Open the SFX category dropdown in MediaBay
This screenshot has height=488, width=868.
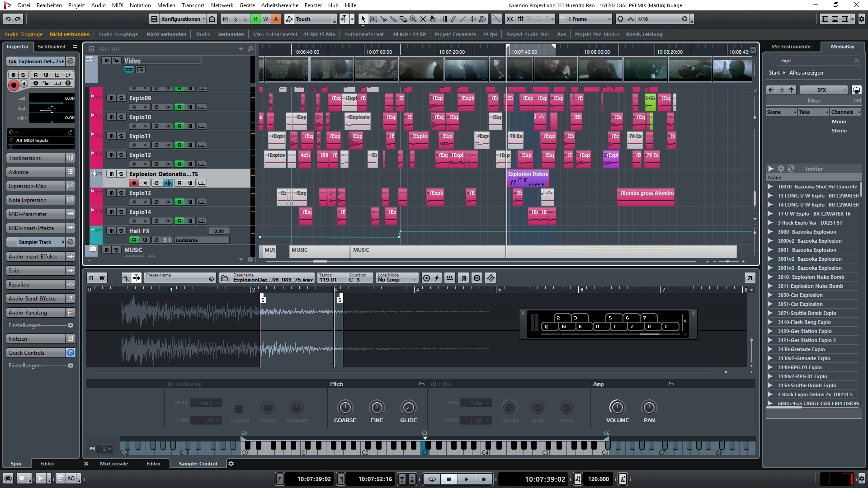click(x=824, y=89)
